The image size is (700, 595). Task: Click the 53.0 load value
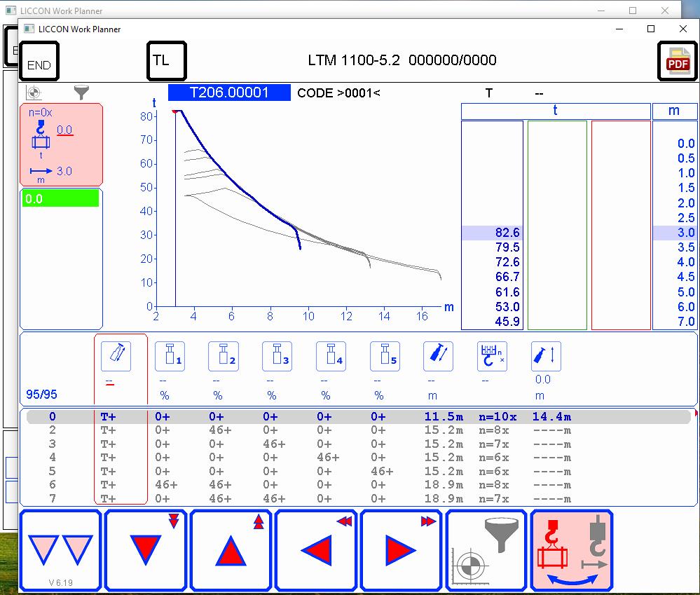[507, 307]
